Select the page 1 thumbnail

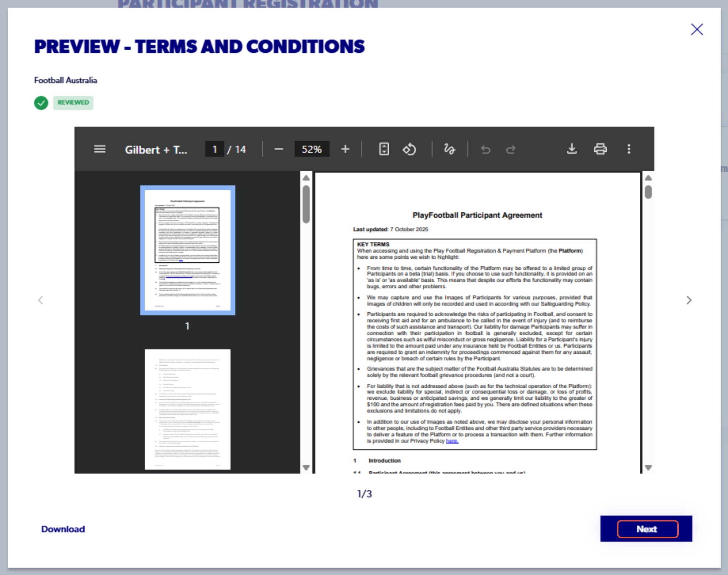tap(188, 250)
